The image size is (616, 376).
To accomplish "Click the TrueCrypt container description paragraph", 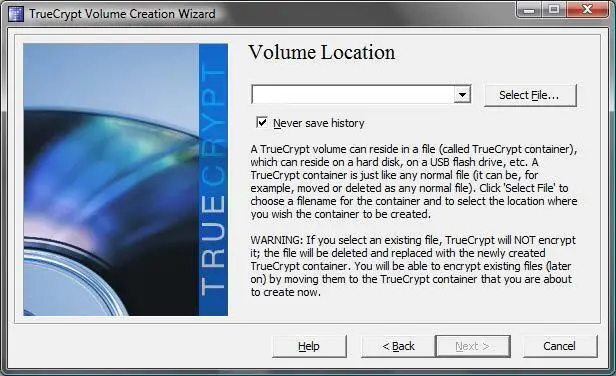I will (x=414, y=182).
